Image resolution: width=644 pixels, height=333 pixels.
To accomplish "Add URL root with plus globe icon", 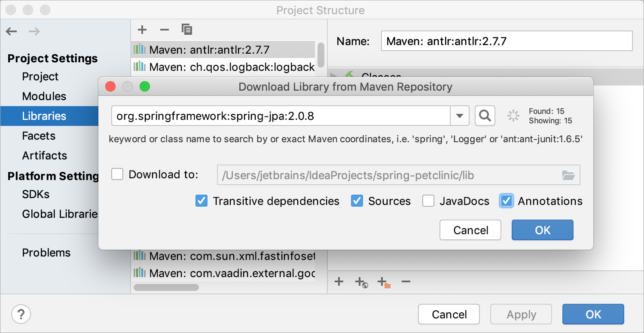I will 361,282.
